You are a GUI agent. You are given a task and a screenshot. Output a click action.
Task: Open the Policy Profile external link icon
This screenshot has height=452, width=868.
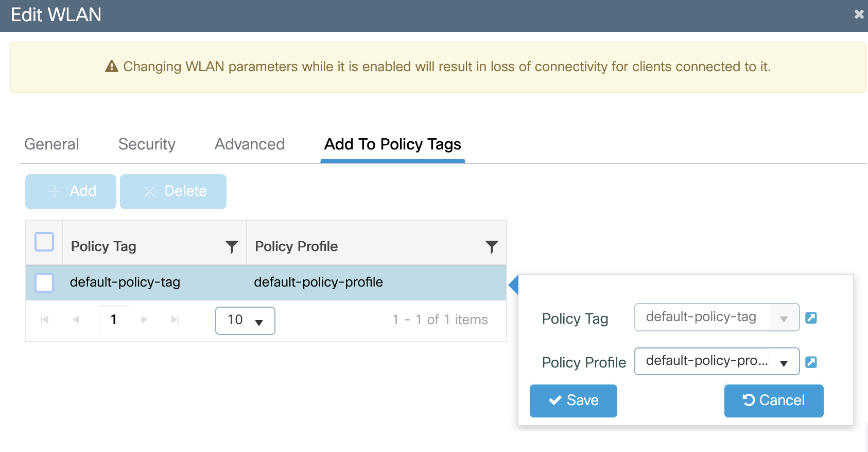click(x=811, y=362)
